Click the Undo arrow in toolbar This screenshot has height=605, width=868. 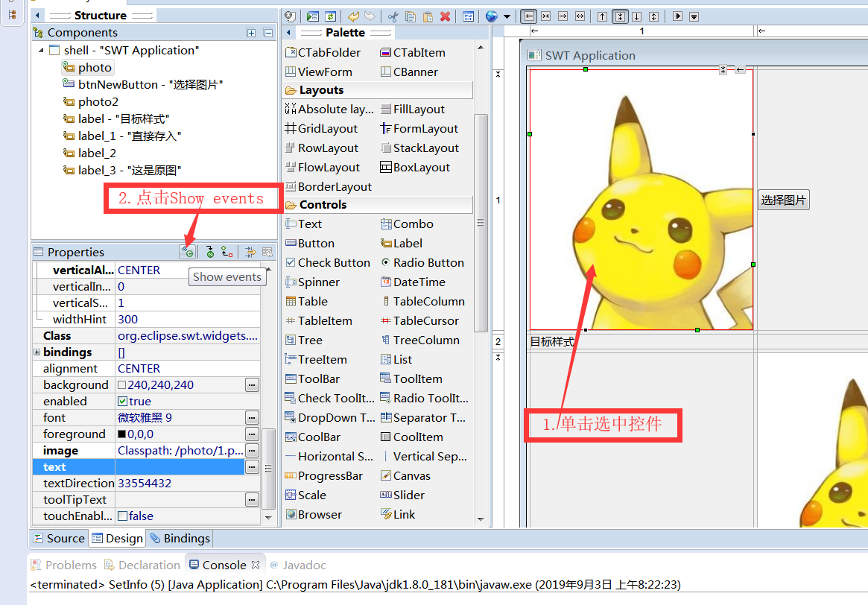[x=352, y=16]
